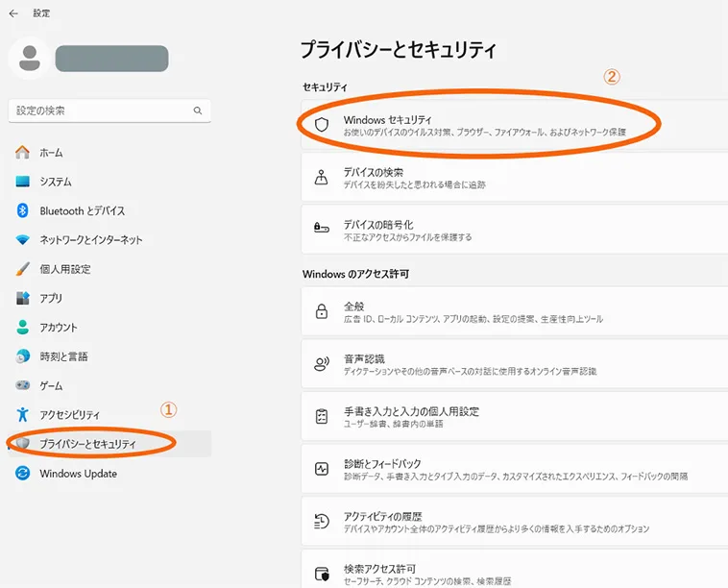
Task: Click the user profile avatar
Action: click(29, 58)
